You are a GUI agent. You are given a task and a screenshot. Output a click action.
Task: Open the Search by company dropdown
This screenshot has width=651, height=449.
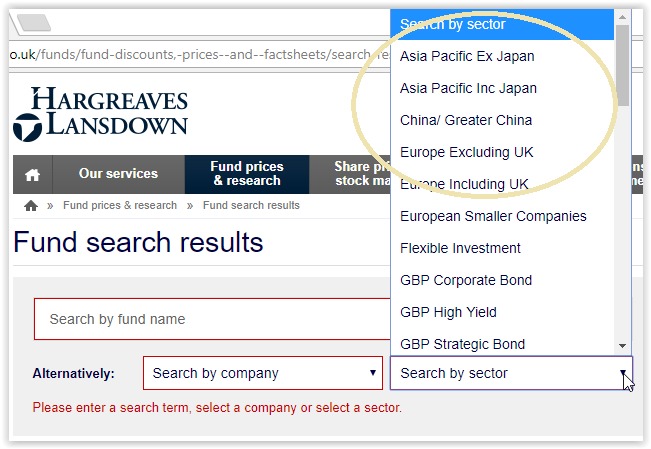click(x=263, y=373)
